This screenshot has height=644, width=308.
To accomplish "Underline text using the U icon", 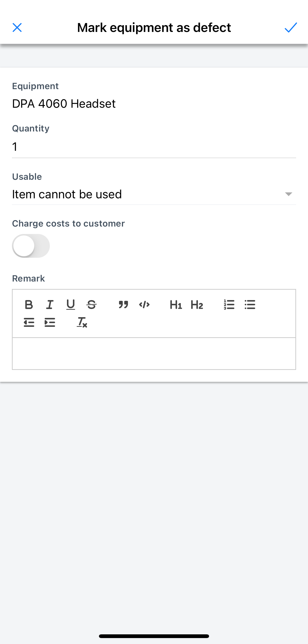I will [x=71, y=305].
